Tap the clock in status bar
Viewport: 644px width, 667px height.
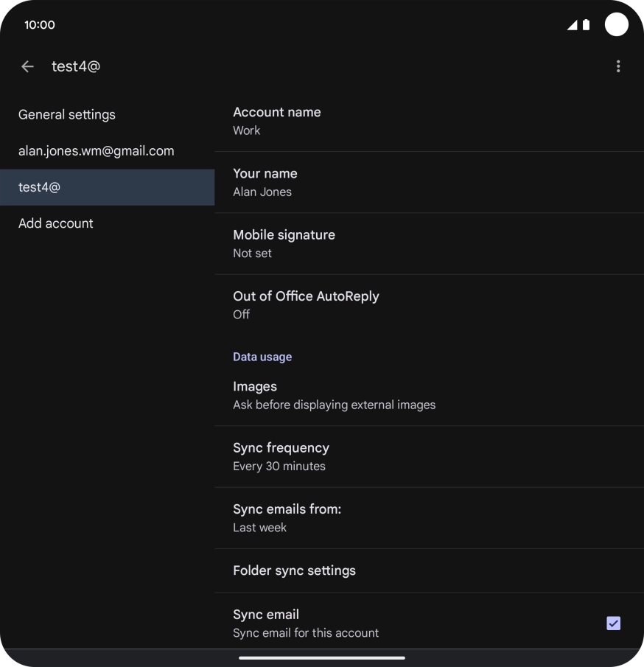[x=40, y=25]
